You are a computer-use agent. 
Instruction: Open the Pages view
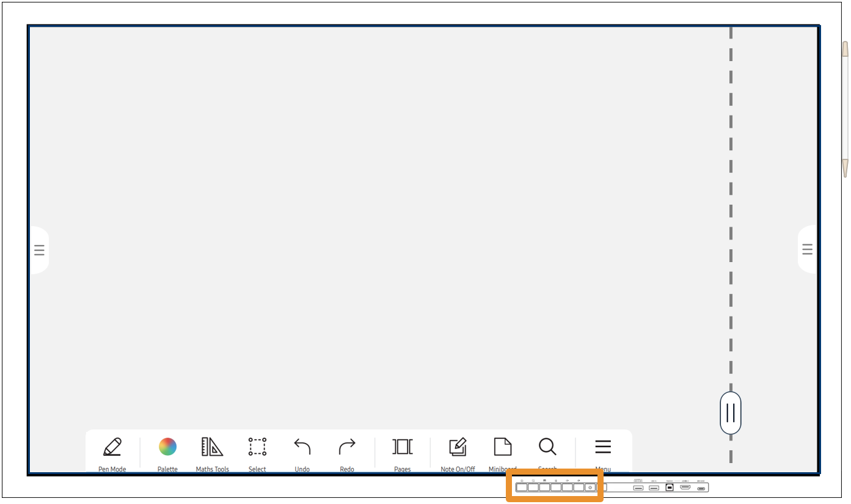click(402, 447)
